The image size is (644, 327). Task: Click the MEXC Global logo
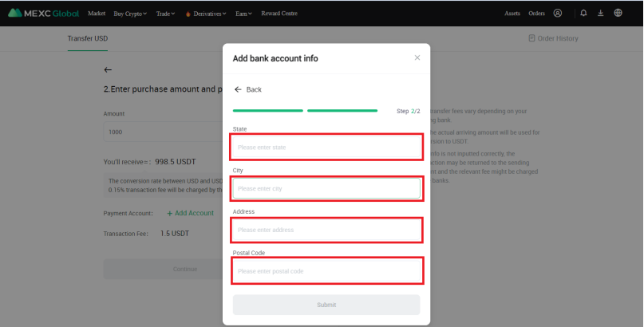44,14
